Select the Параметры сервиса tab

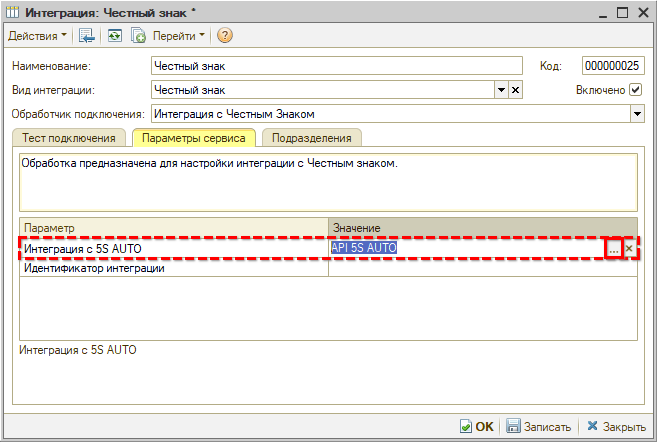coord(193,138)
